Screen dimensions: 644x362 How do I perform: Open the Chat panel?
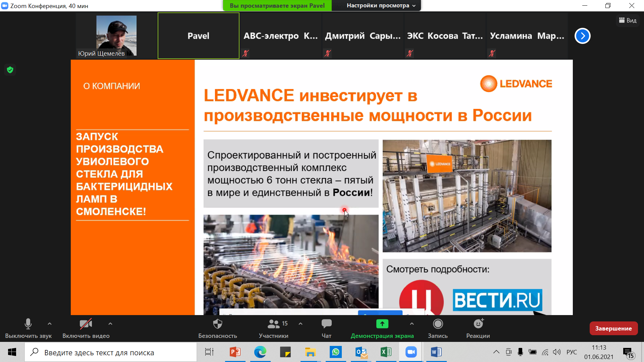[x=326, y=324]
